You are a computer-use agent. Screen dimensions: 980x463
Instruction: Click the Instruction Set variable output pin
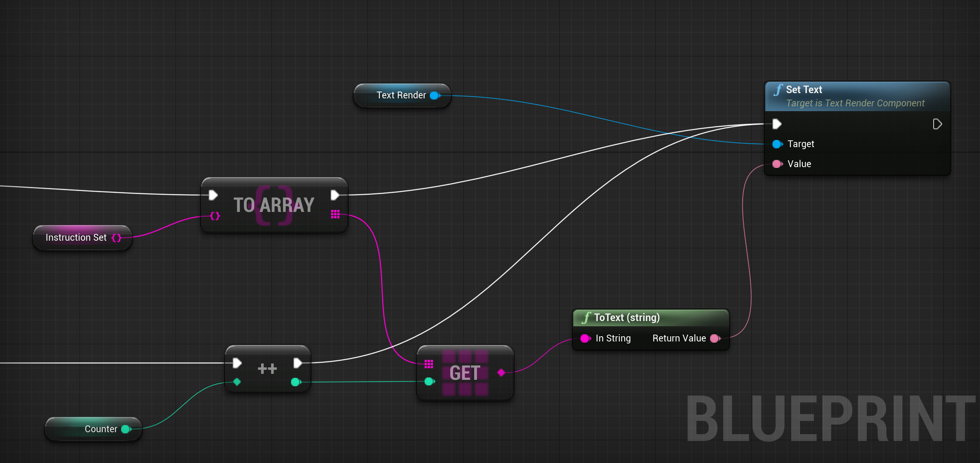[x=116, y=238]
